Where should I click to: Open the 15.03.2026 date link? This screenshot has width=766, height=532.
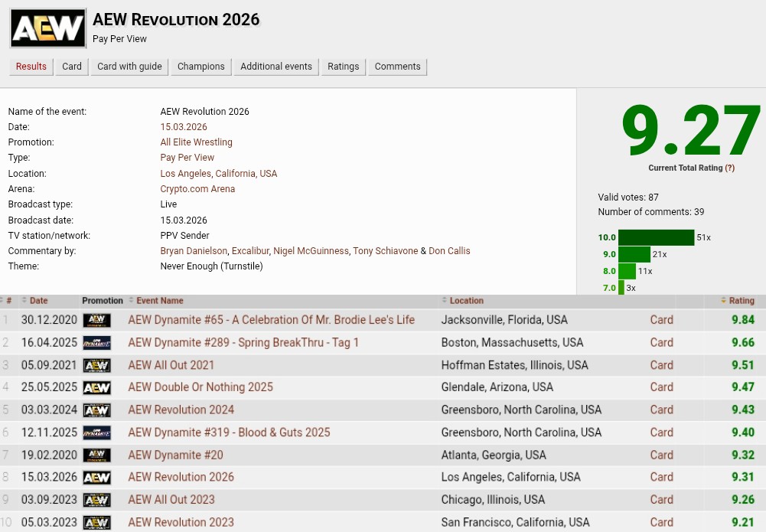coord(184,127)
